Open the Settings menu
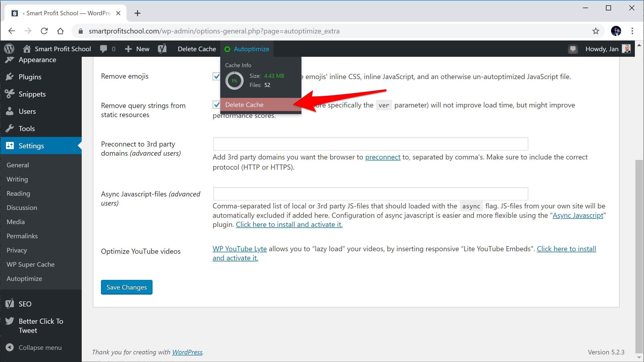The image size is (644, 362). pyautogui.click(x=41, y=146)
